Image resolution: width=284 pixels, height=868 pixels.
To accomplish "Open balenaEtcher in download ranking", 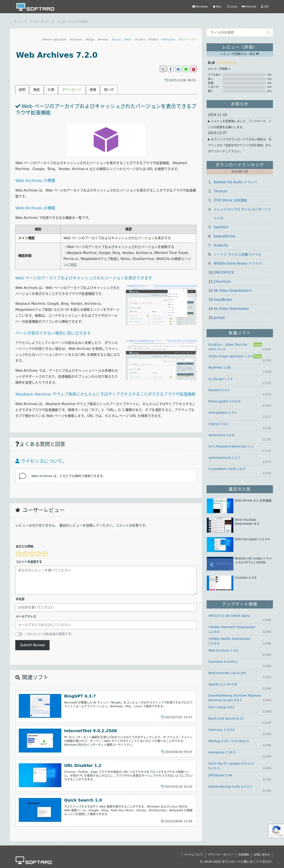I will (224, 236).
